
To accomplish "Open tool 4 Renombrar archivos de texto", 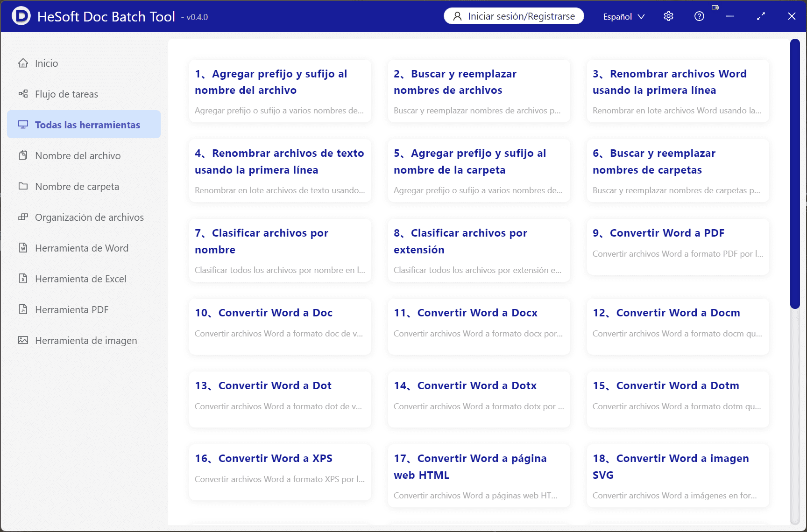I will point(280,171).
